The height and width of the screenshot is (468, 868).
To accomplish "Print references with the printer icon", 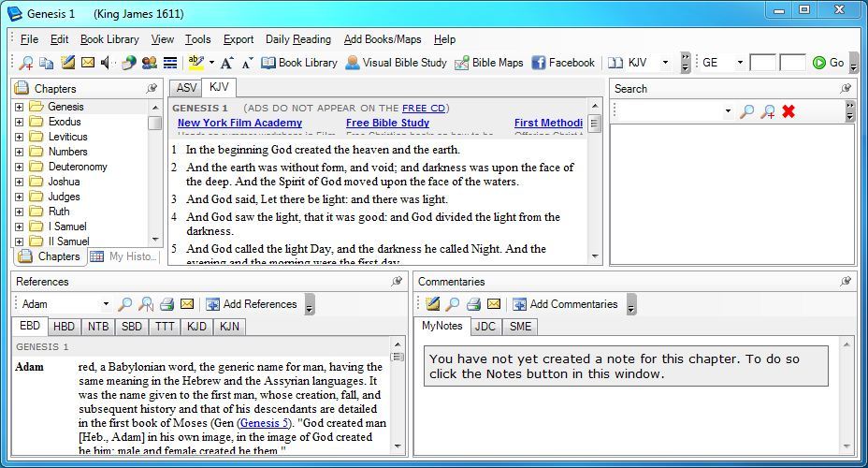I will (x=166, y=304).
